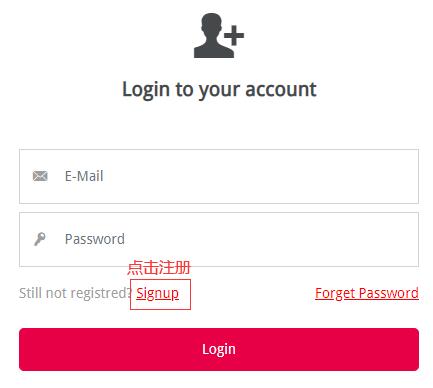Select the person silhouette graphic
The image size is (433, 388).
(213, 35)
